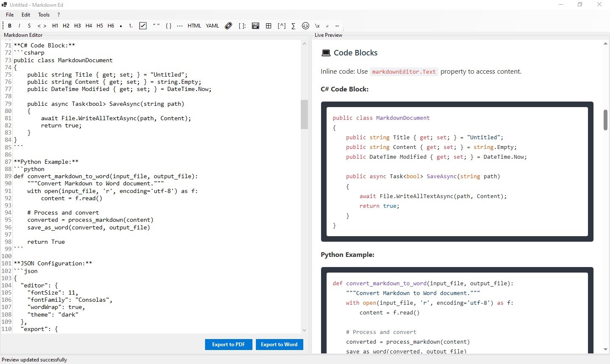The width and height of the screenshot is (610, 364).
Task: Insert an escape character with the \x button
Action: 317,26
